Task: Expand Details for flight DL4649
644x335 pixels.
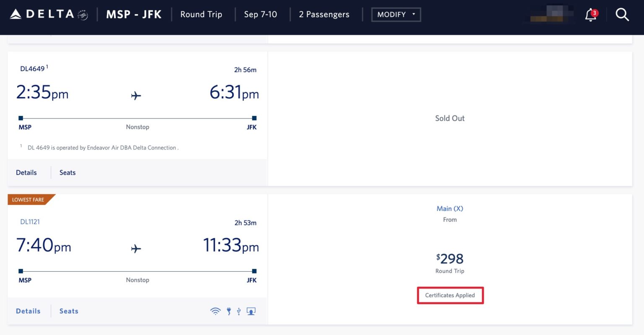Action: (26, 172)
